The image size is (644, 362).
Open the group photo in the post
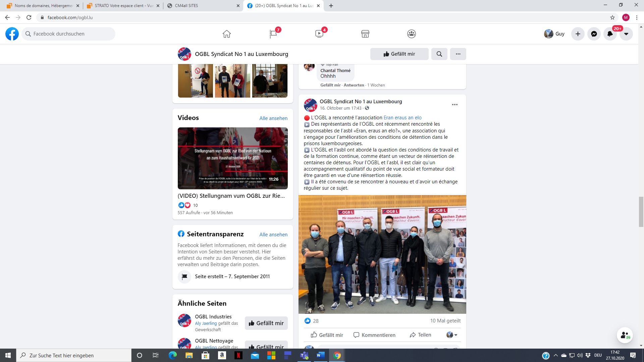(x=382, y=254)
